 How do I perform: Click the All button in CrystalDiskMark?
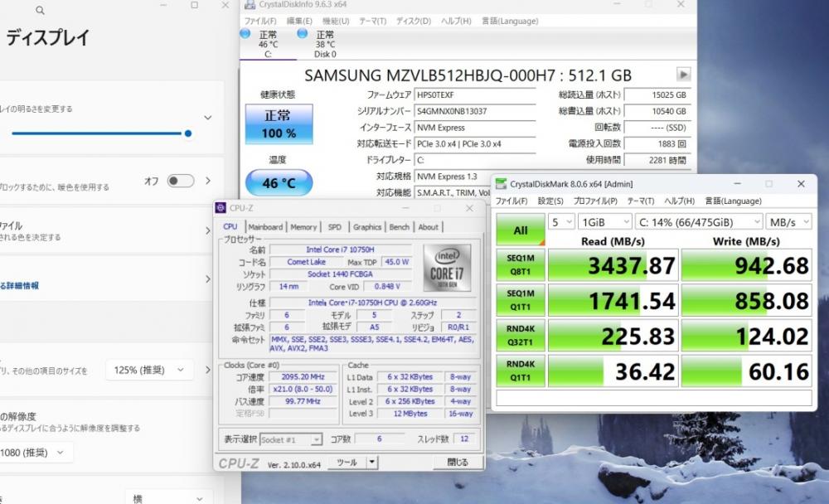pyautogui.click(x=521, y=230)
